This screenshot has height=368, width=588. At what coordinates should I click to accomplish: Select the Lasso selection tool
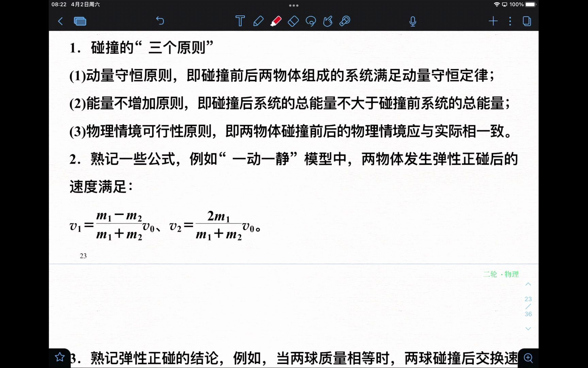tap(311, 21)
